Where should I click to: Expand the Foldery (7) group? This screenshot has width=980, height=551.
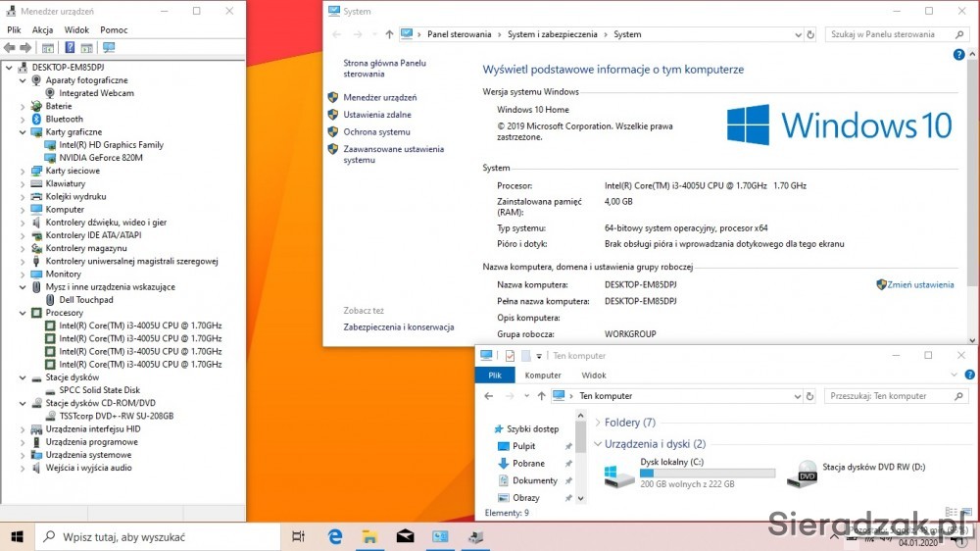point(598,423)
